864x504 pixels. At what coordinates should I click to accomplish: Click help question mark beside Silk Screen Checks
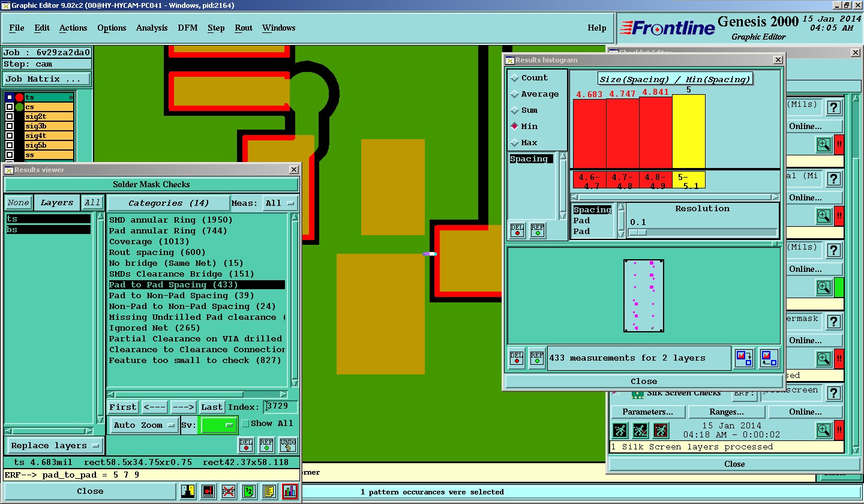(x=833, y=393)
